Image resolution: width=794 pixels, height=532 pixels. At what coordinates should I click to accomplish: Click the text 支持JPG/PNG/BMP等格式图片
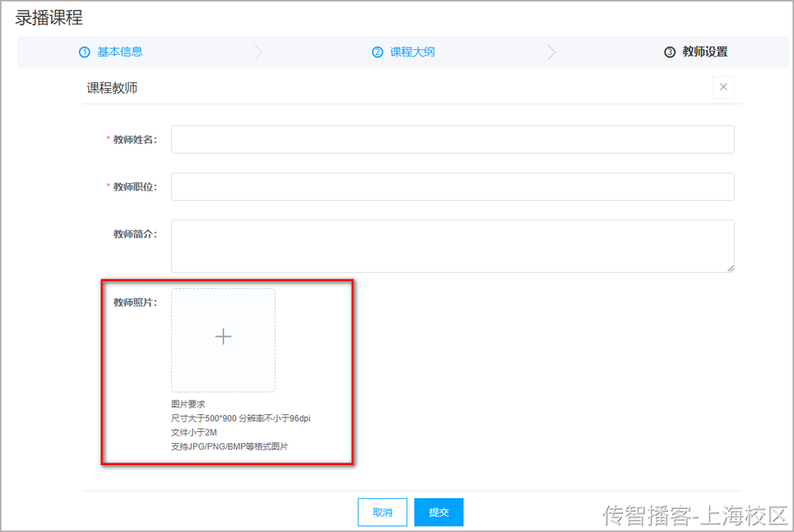[x=230, y=446]
